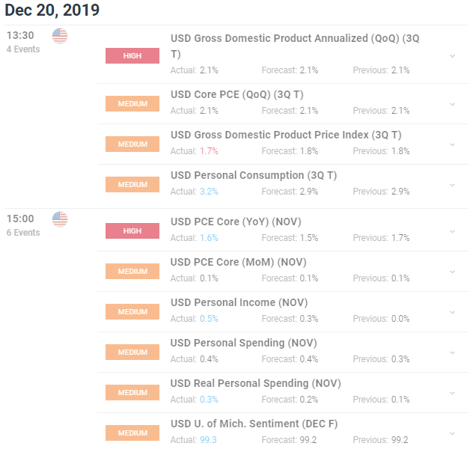This screenshot has width=476, height=455.
Task: Expand the Personal Spending (NOV) chevron
Action: click(x=452, y=352)
